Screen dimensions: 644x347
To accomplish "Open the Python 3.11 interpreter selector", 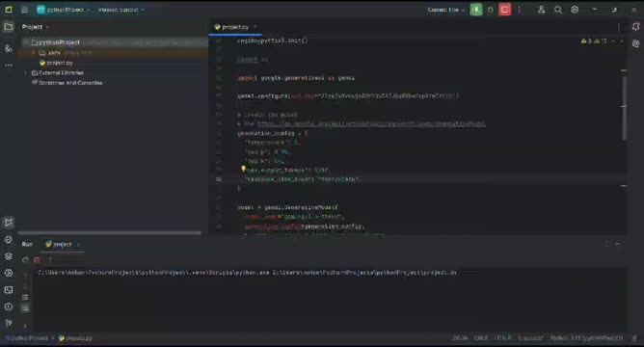I will point(586,338).
